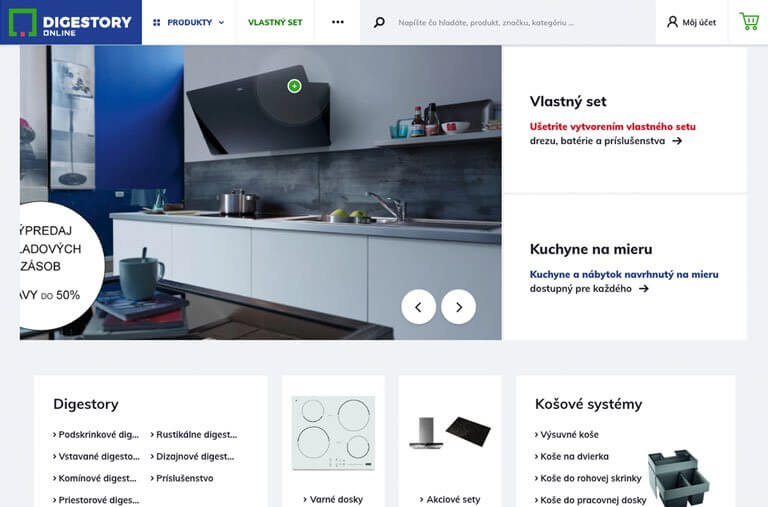
Task: Open Rustikálne digestory category link
Action: (194, 435)
